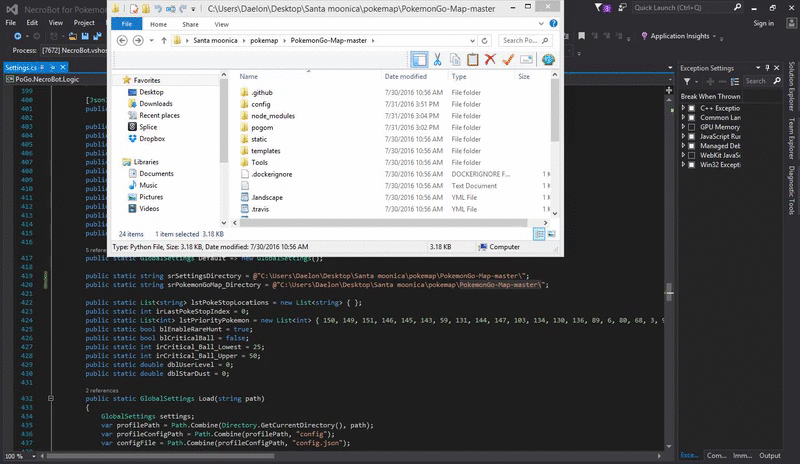Click the globe icon in Explorer toolbar
Screen dimensions: 800x464
[x=548, y=60]
